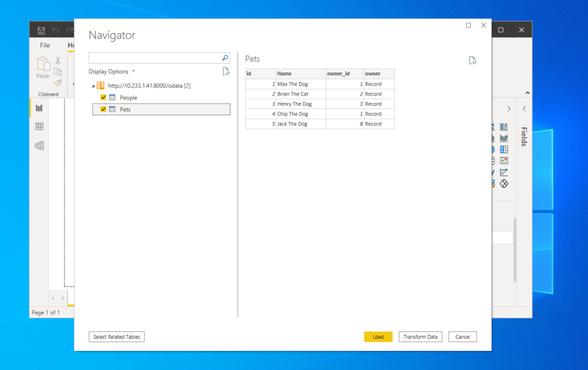The image size is (588, 370).
Task: Collapse Visualizations pane right chevron
Action: click(x=509, y=108)
